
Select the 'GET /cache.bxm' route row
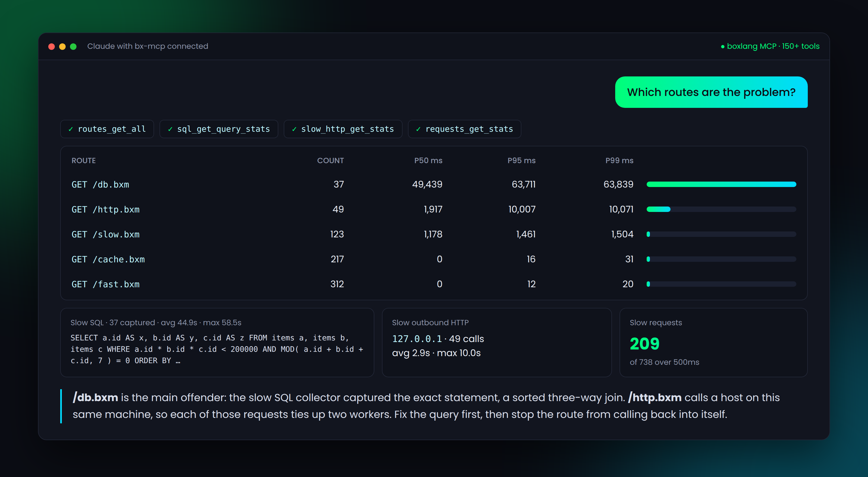(434, 259)
